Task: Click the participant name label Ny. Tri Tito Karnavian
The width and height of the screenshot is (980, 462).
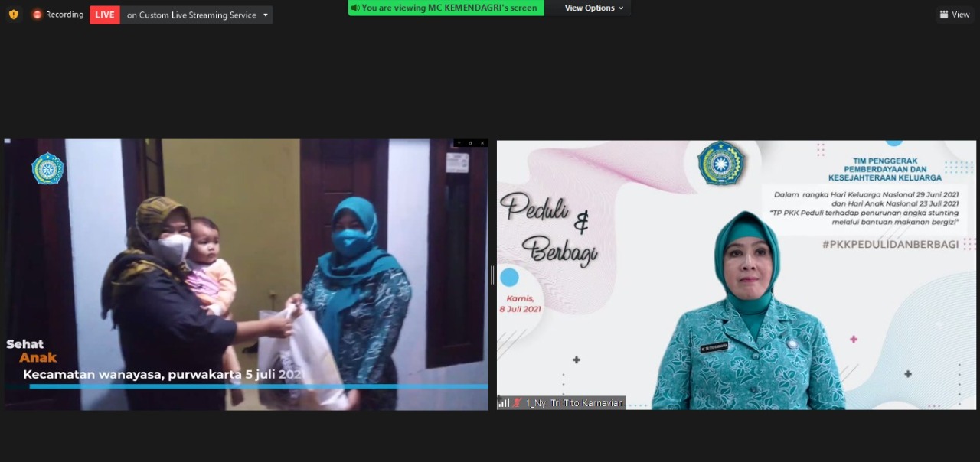Action: pos(574,402)
